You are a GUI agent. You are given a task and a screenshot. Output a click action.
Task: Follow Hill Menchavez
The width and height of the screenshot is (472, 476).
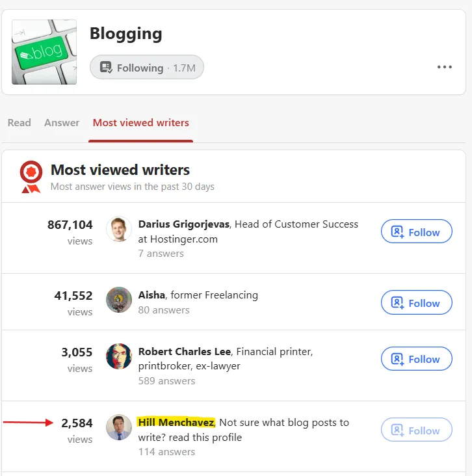coord(416,430)
